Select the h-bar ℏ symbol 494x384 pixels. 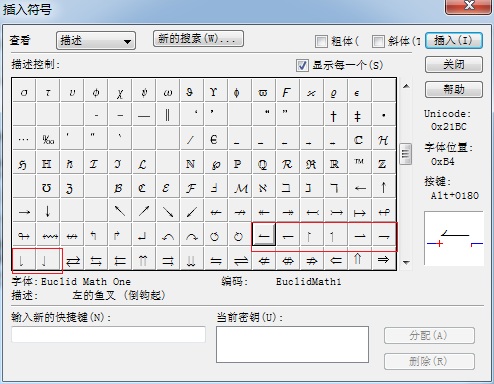(72, 163)
